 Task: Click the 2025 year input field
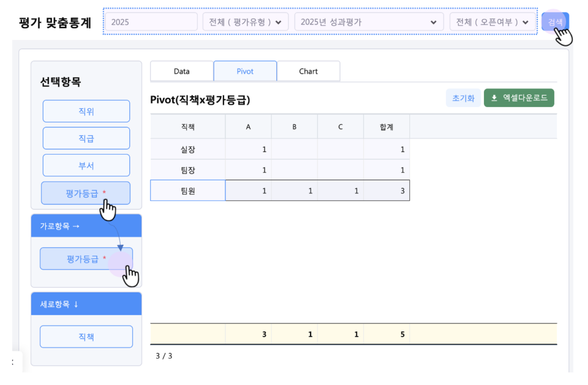[151, 22]
